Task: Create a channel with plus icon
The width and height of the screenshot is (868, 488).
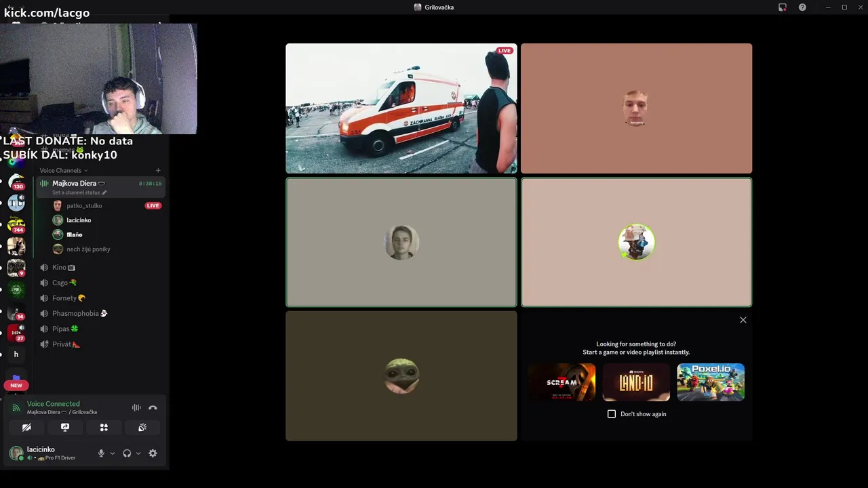Action: point(158,171)
